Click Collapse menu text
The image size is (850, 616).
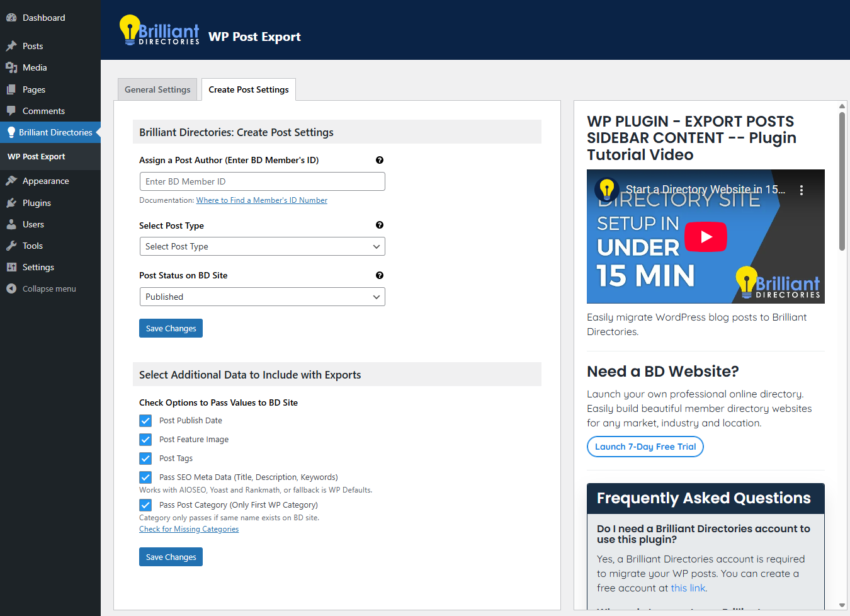click(x=49, y=288)
